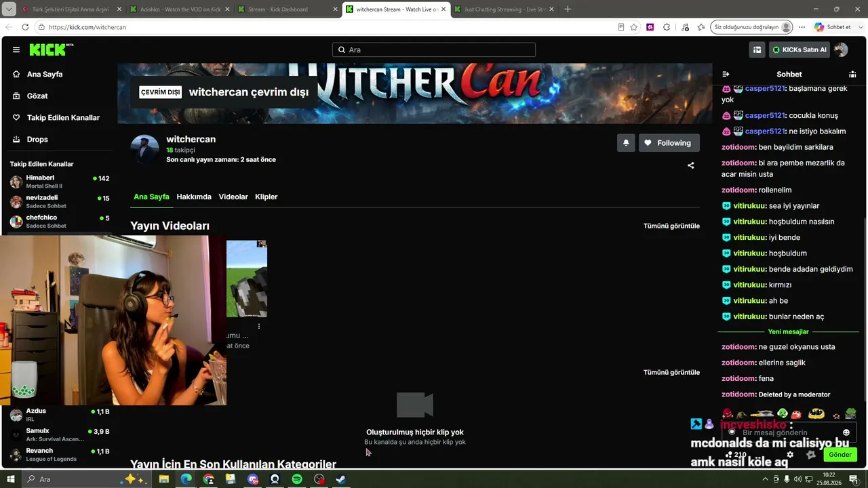Click the channel points balance showing 210

(x=736, y=455)
